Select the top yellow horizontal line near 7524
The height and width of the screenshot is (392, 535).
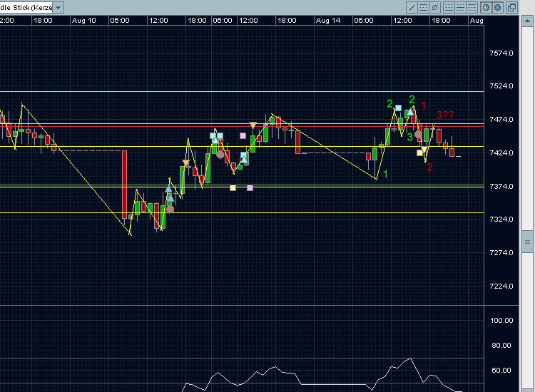click(x=214, y=91)
